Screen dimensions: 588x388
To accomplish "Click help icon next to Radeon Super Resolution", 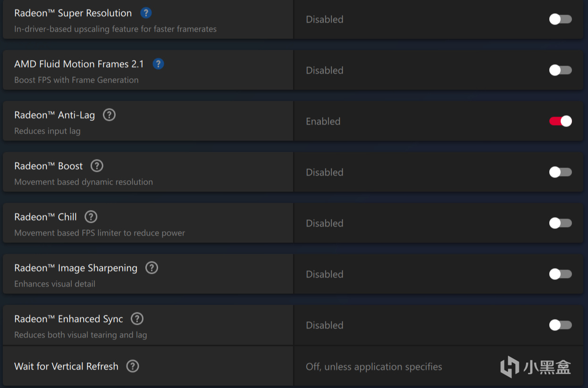I will (x=146, y=13).
